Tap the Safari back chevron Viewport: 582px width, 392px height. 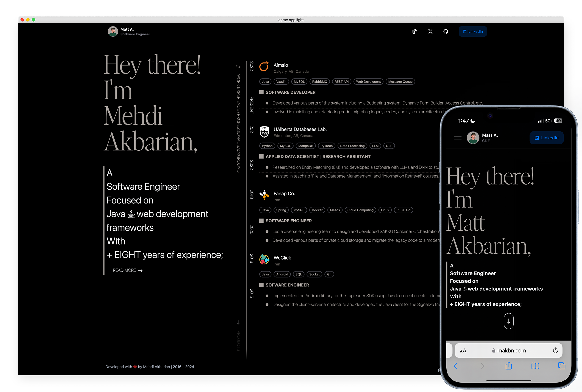tap(455, 366)
